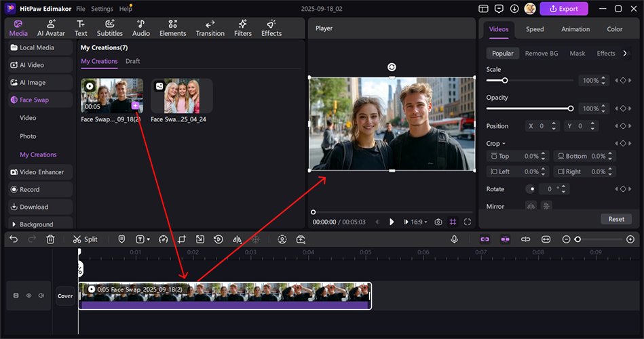Toggle timeline track visibility eye icon
The height and width of the screenshot is (339, 644).
(x=29, y=296)
